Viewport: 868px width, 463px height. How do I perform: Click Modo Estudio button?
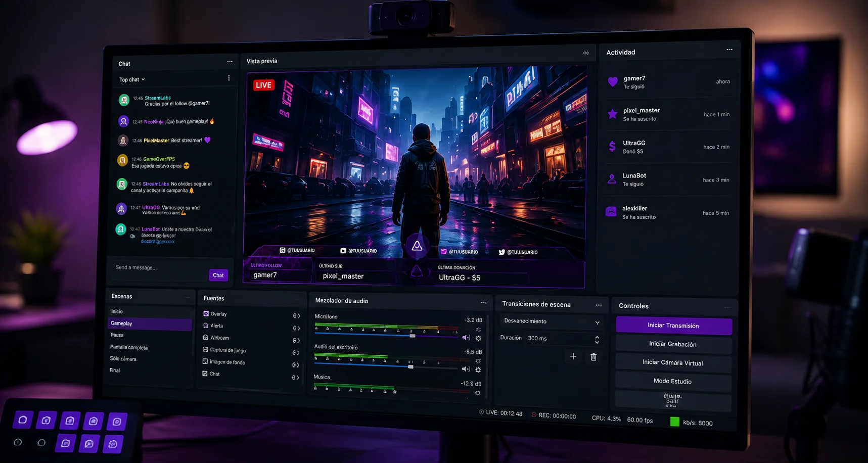(x=672, y=381)
